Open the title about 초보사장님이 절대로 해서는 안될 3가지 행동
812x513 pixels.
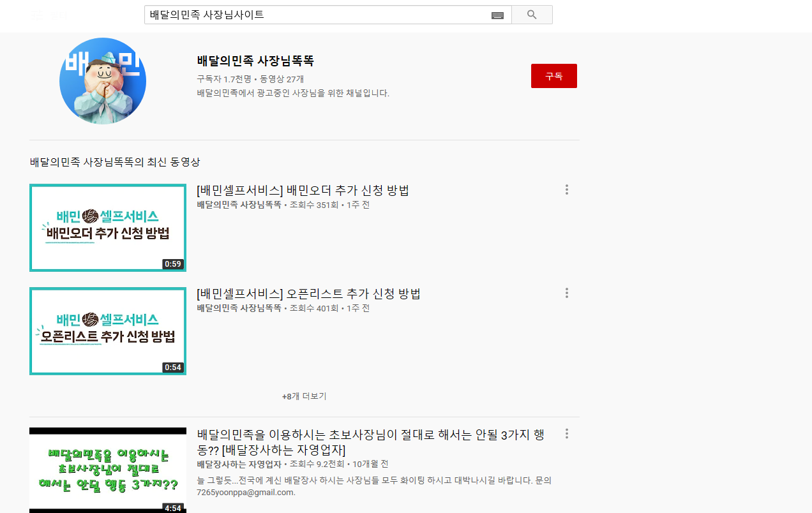tap(371, 442)
